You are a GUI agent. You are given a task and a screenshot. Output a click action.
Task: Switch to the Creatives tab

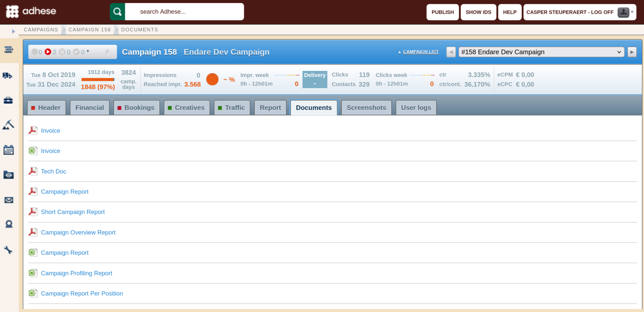coord(187,108)
